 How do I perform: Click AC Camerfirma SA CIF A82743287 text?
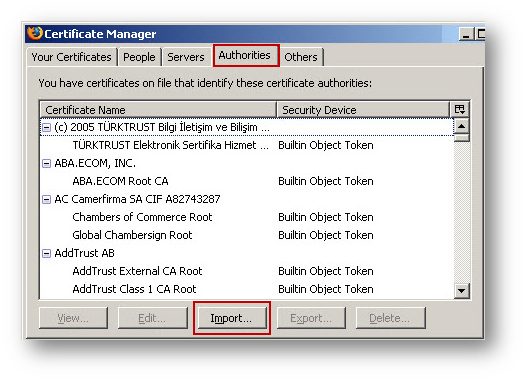point(137,199)
